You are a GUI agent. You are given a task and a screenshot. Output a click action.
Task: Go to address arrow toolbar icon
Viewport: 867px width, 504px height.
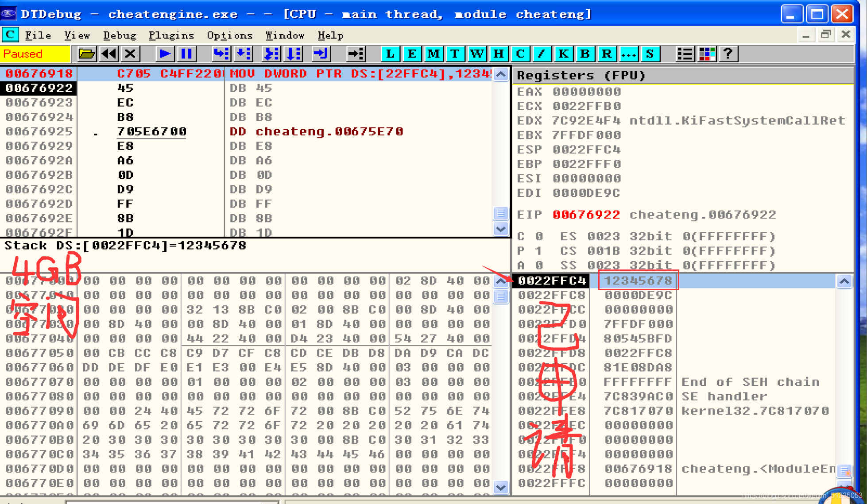click(x=355, y=54)
